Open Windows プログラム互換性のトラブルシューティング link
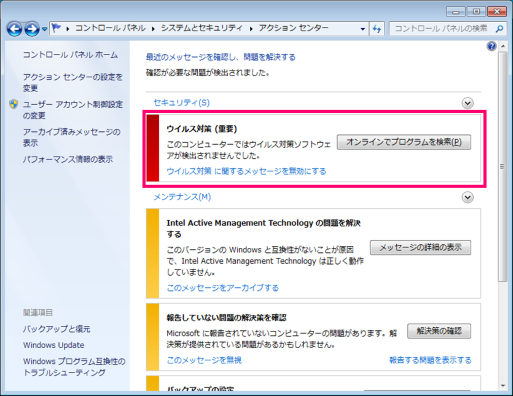 click(74, 367)
